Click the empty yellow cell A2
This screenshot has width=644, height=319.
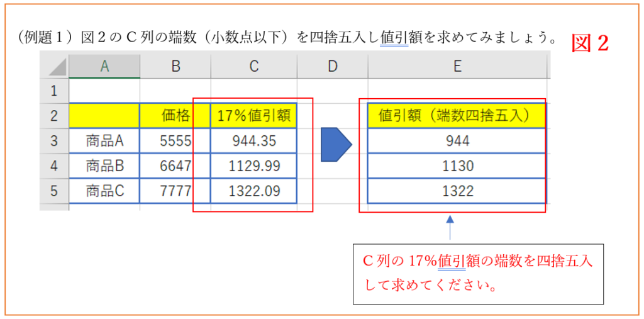[104, 116]
